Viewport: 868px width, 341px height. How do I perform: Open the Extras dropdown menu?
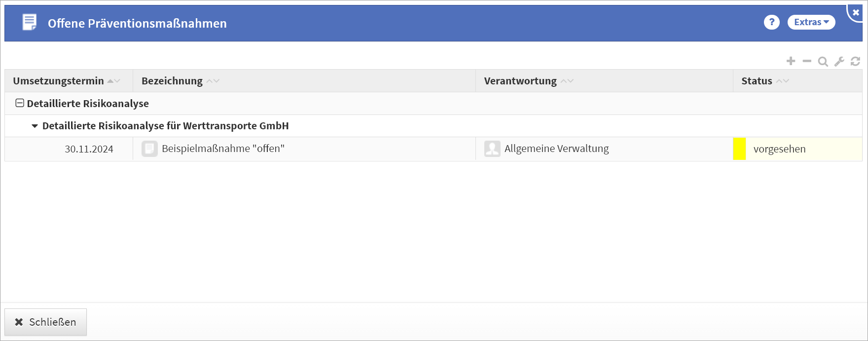[x=811, y=22]
